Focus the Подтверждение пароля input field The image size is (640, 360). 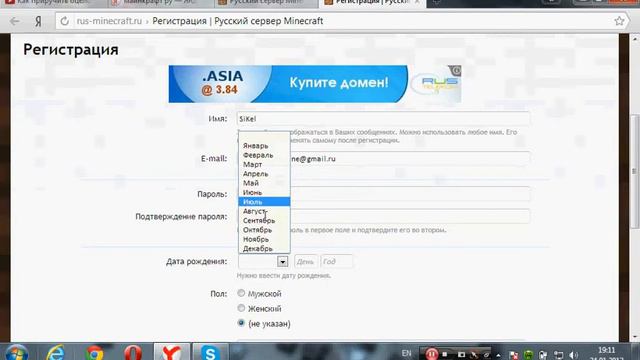(383, 216)
